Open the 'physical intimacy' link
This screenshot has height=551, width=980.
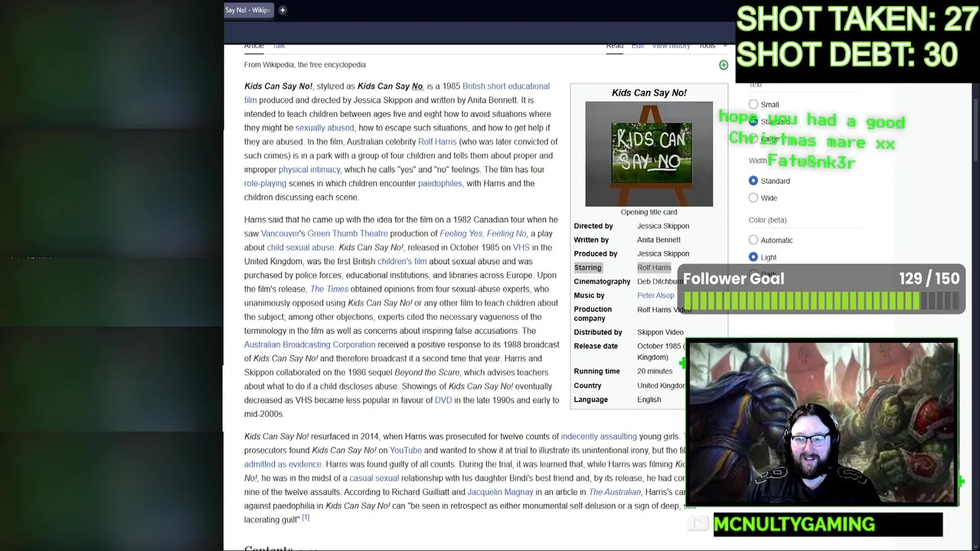pos(309,169)
